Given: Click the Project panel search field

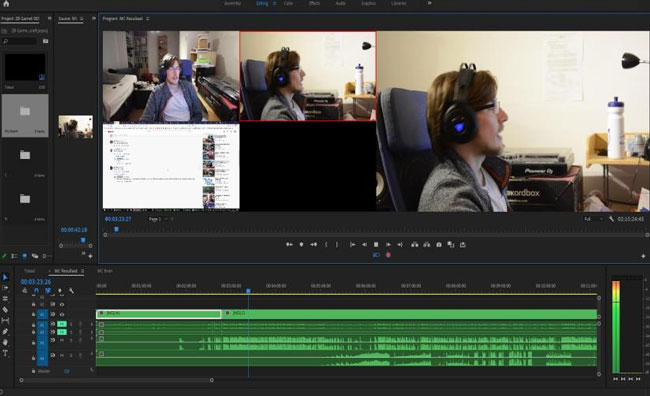Looking at the screenshot, I should (20, 41).
